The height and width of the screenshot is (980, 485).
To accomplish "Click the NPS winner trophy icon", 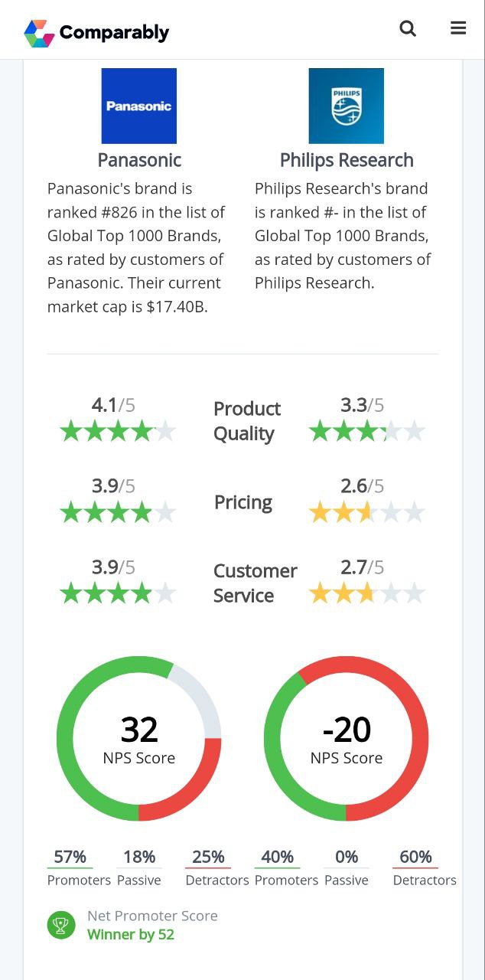I will [x=61, y=925].
